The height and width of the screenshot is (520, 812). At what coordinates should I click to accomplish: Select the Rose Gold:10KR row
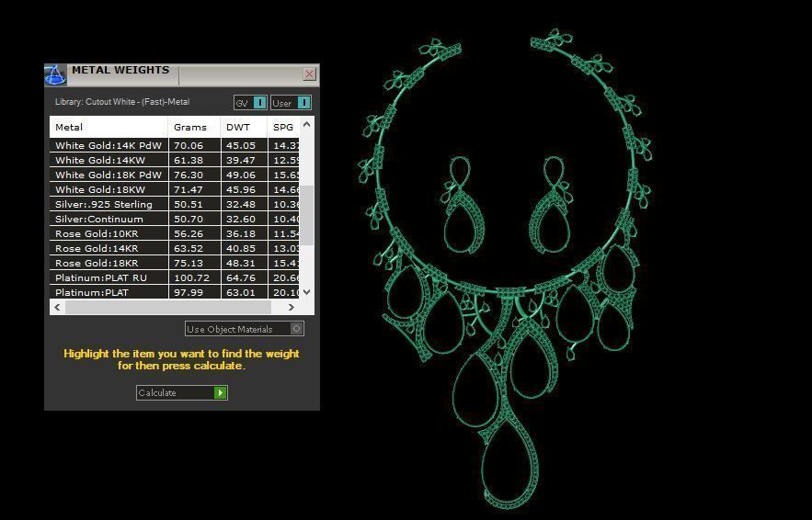[175, 234]
